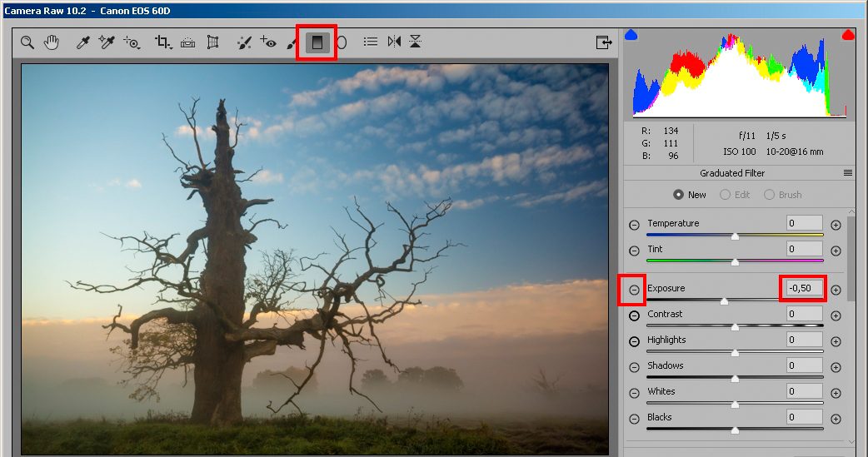Select the Graduated Filter tool
The image size is (868, 457).
(317, 42)
